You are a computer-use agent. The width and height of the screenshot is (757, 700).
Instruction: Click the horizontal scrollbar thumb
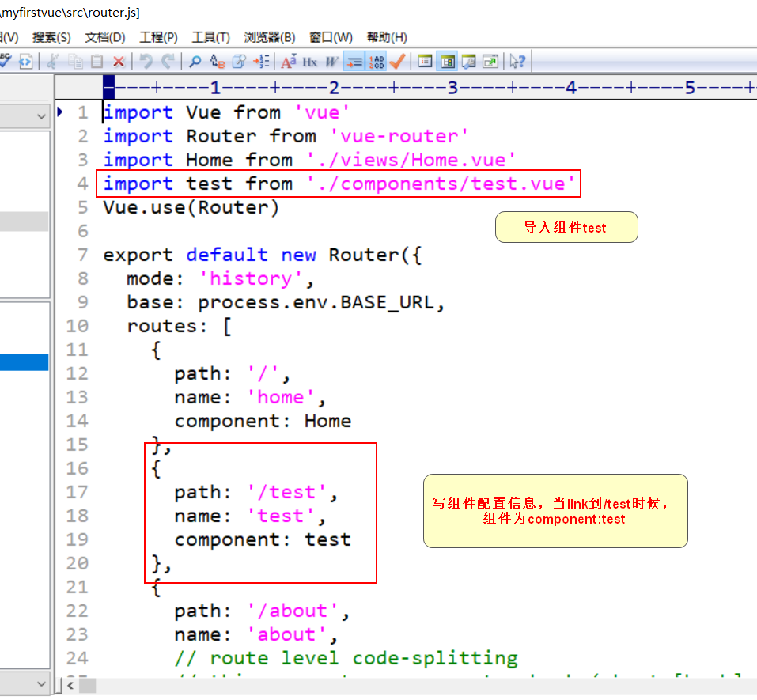click(87, 686)
